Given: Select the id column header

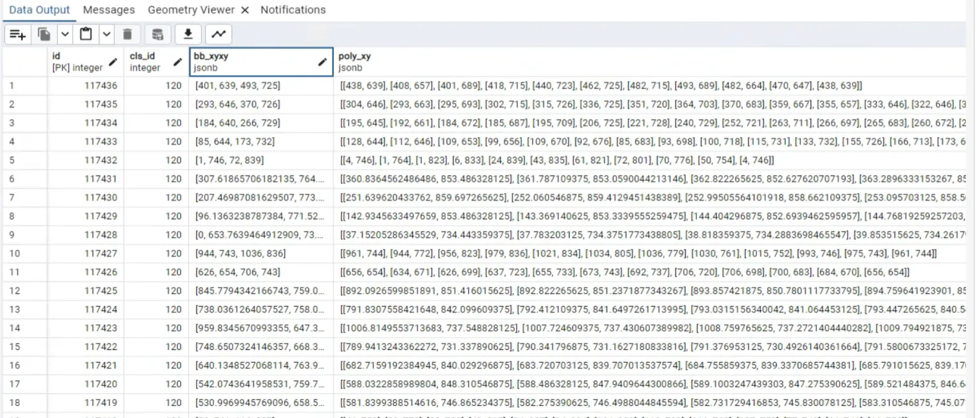Looking at the screenshot, I should (85, 62).
